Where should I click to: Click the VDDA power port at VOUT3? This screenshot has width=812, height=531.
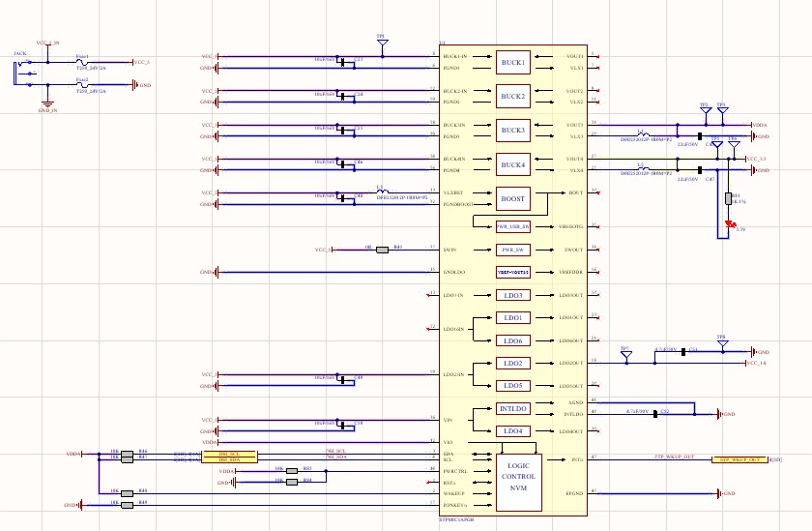click(x=759, y=125)
